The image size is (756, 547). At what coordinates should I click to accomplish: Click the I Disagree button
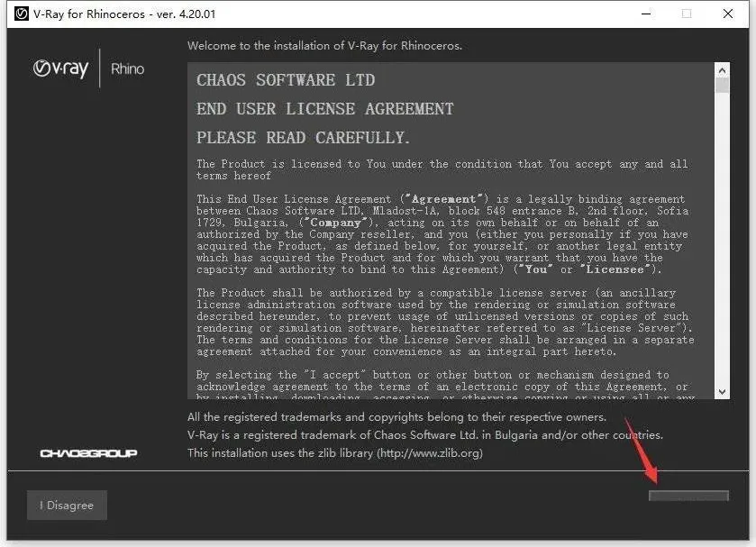point(67,505)
